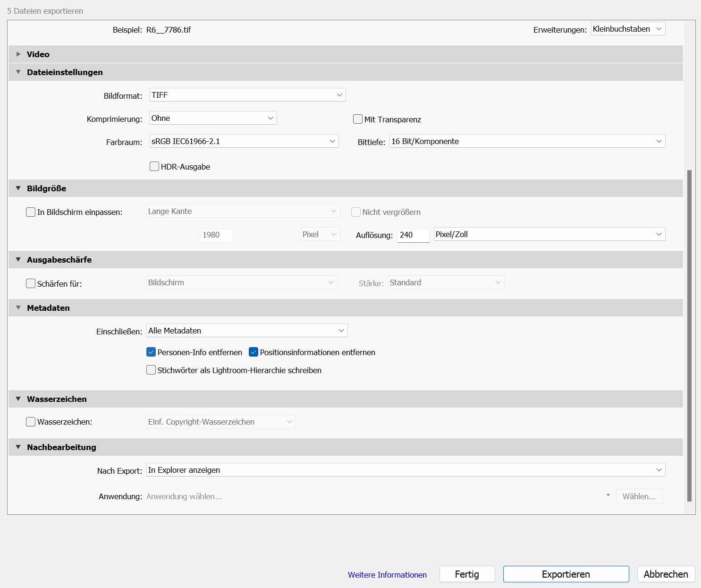Expand the Video section triangle
This screenshot has height=588, width=701.
pyautogui.click(x=18, y=54)
